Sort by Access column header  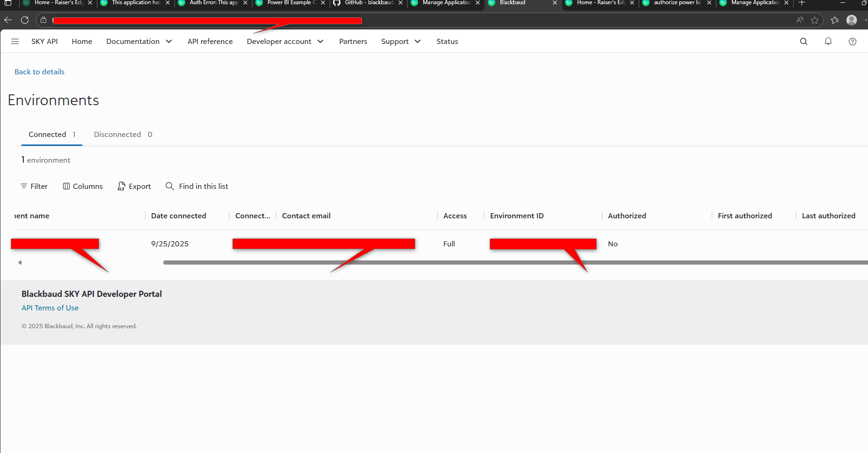click(455, 216)
